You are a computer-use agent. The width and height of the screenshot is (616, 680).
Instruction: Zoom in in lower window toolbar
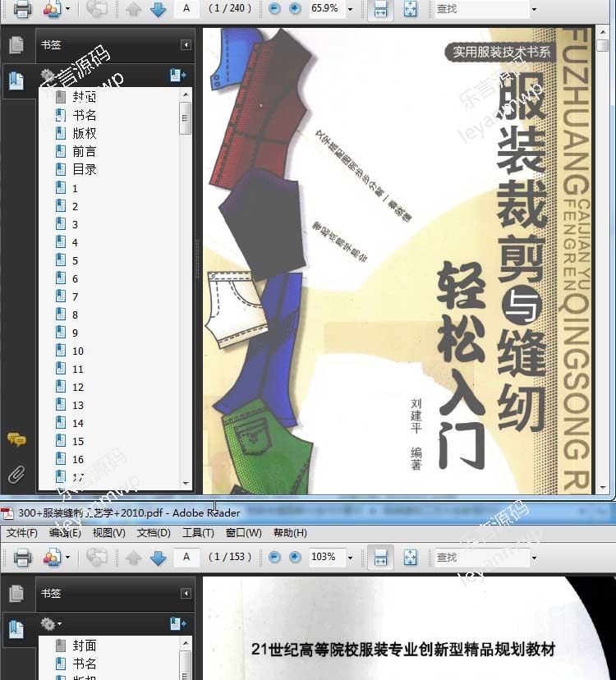[295, 557]
